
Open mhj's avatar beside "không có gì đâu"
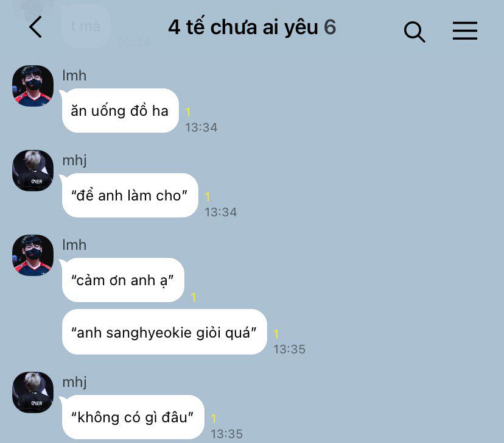pos(33,392)
